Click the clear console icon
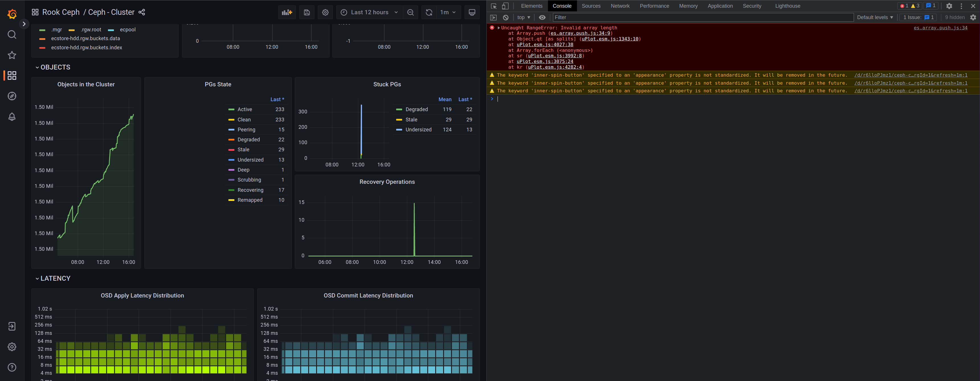Screen dimensions: 980x381 (x=506, y=17)
